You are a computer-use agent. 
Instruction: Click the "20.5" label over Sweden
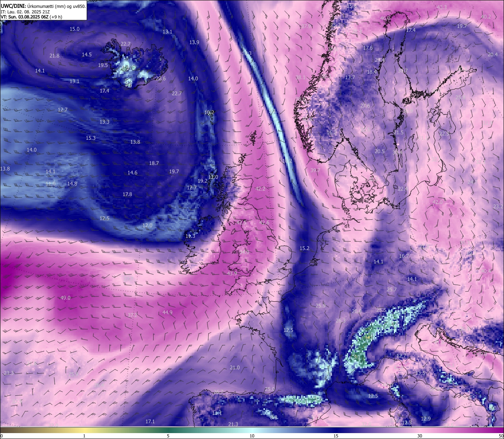[380, 152]
